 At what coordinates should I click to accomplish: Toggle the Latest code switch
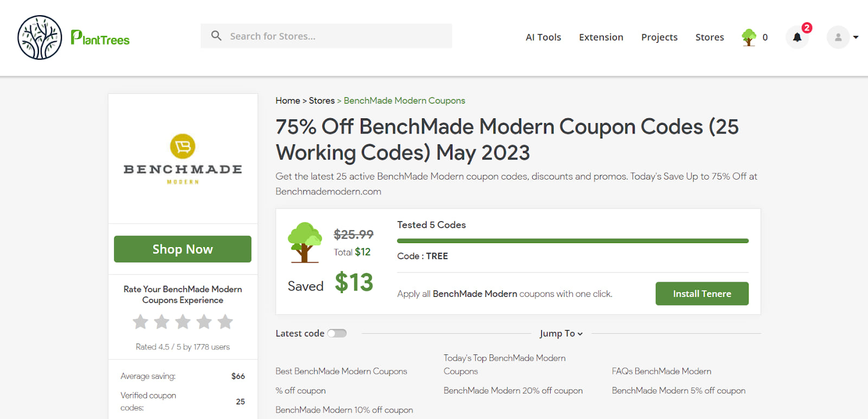click(x=337, y=333)
